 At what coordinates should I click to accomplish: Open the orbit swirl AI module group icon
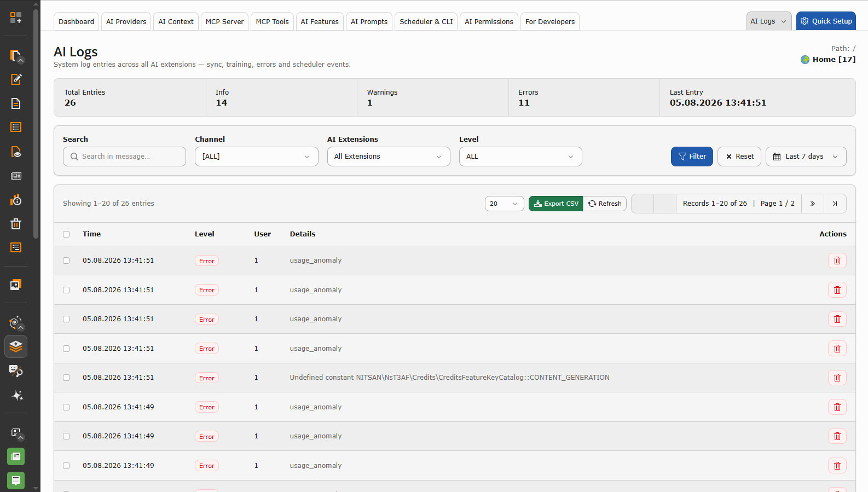click(16, 322)
